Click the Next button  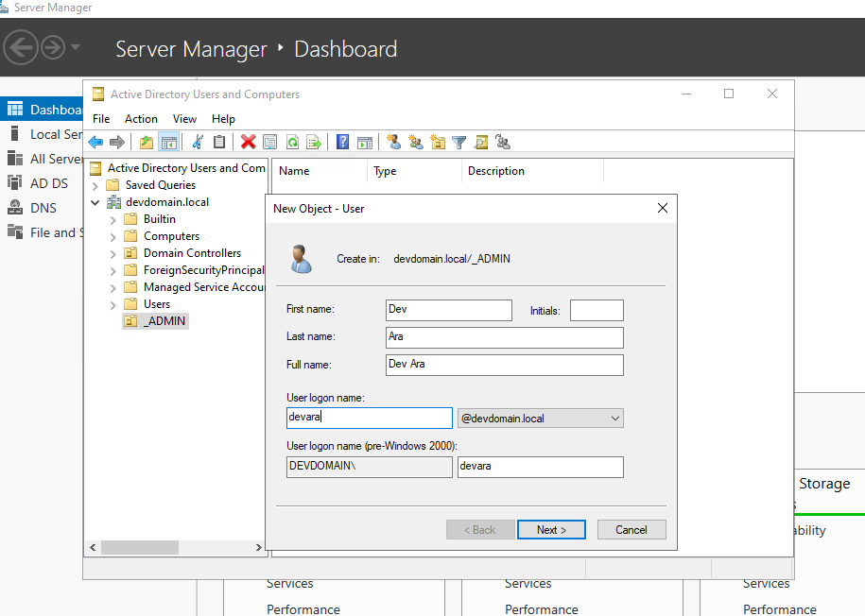pos(551,530)
